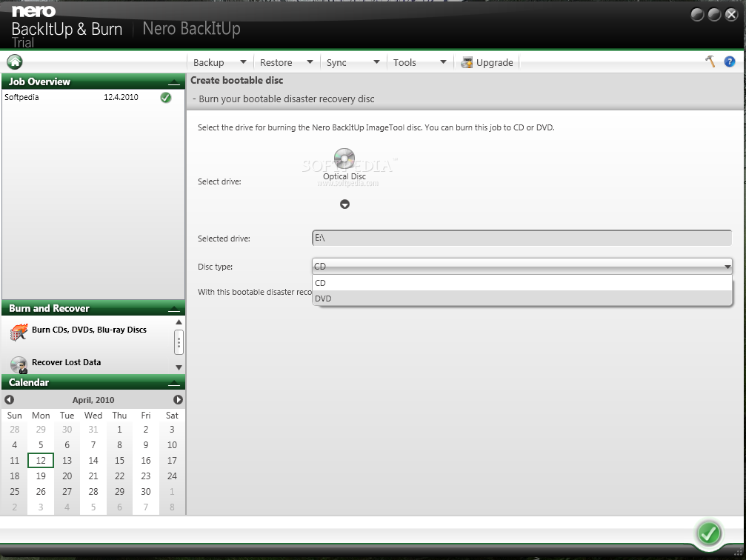Select March 31 in the calendar
The height and width of the screenshot is (560, 746).
coord(93,429)
